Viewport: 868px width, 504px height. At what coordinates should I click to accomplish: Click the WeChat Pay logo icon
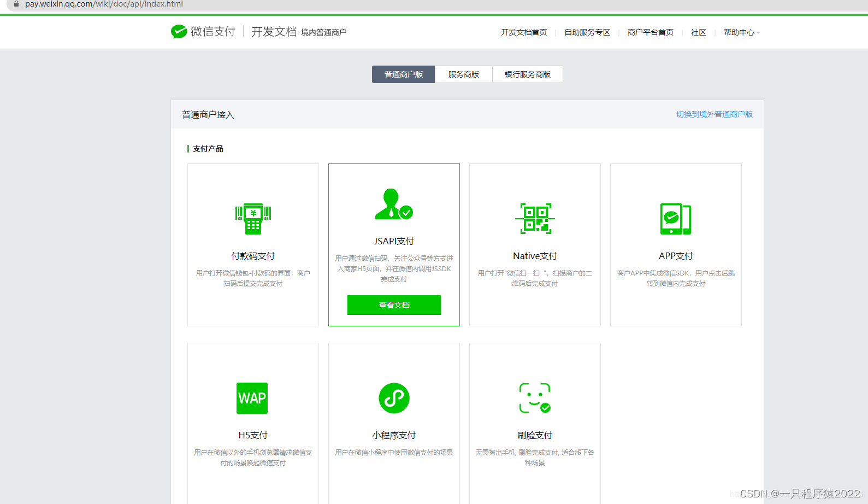click(x=179, y=32)
